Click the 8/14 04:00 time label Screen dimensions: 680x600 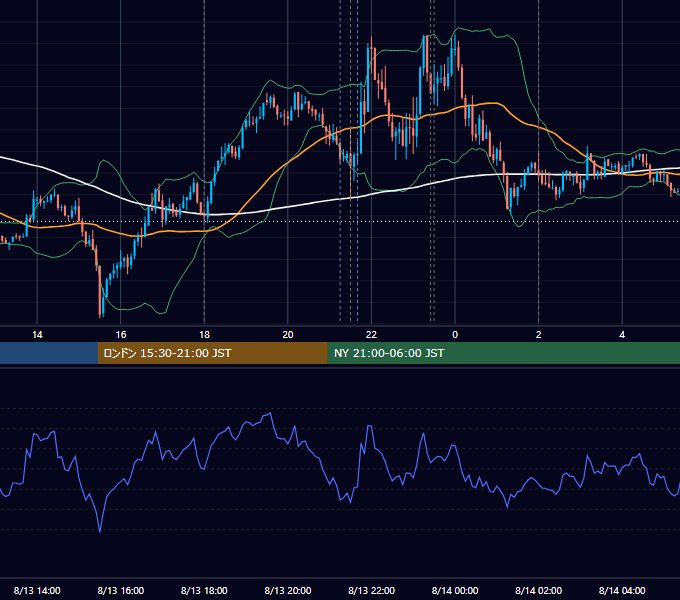[622, 590]
